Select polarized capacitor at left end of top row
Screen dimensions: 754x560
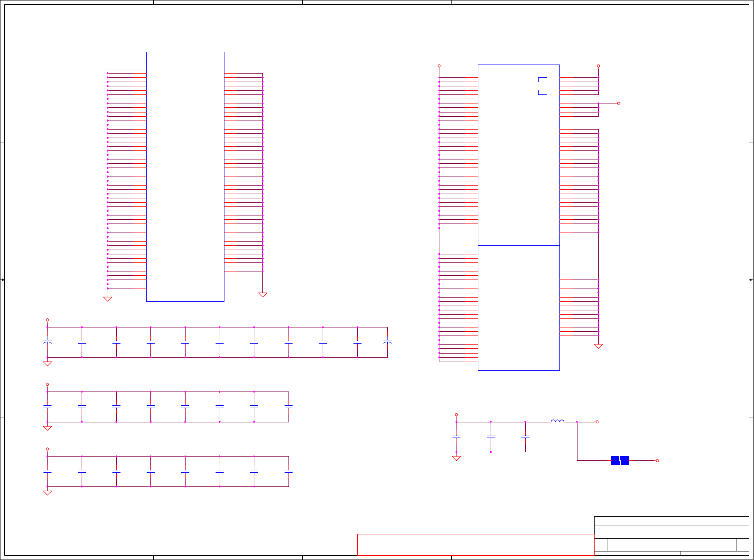[47, 342]
